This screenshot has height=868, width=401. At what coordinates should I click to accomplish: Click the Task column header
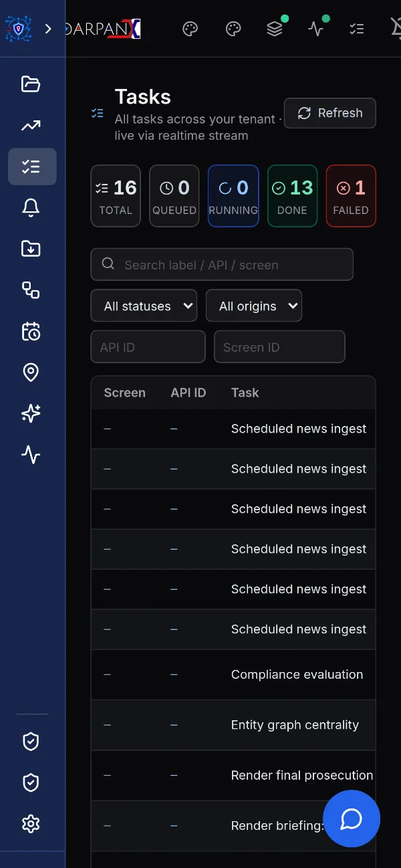(x=245, y=393)
